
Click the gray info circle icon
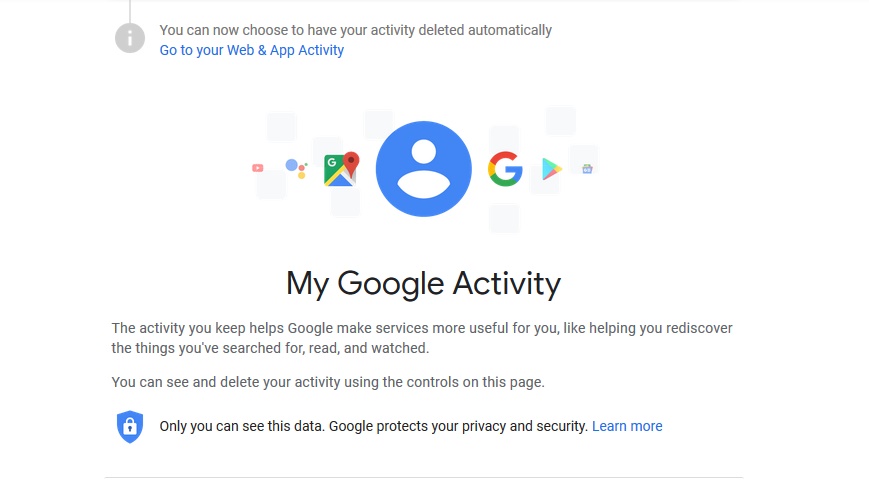click(x=130, y=39)
